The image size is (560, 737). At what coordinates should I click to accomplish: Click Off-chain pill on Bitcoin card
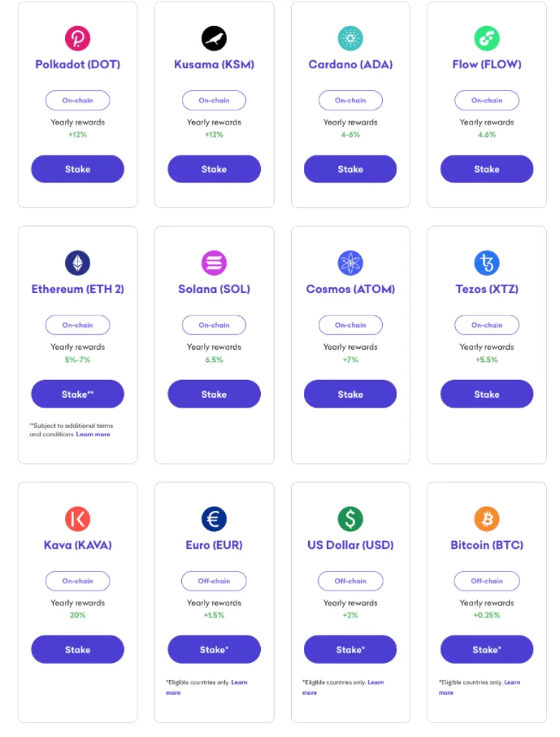[x=487, y=582]
